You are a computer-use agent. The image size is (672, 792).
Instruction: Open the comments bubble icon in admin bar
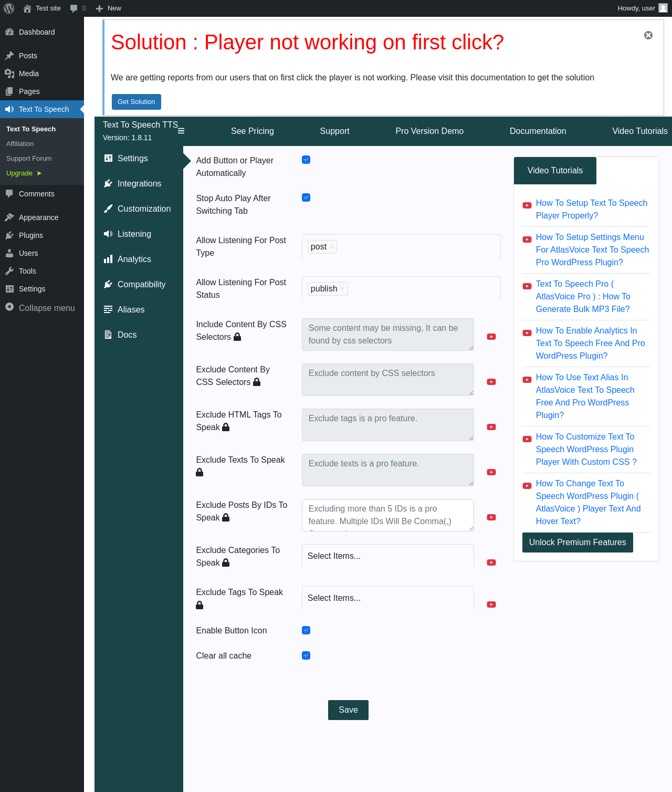74,8
